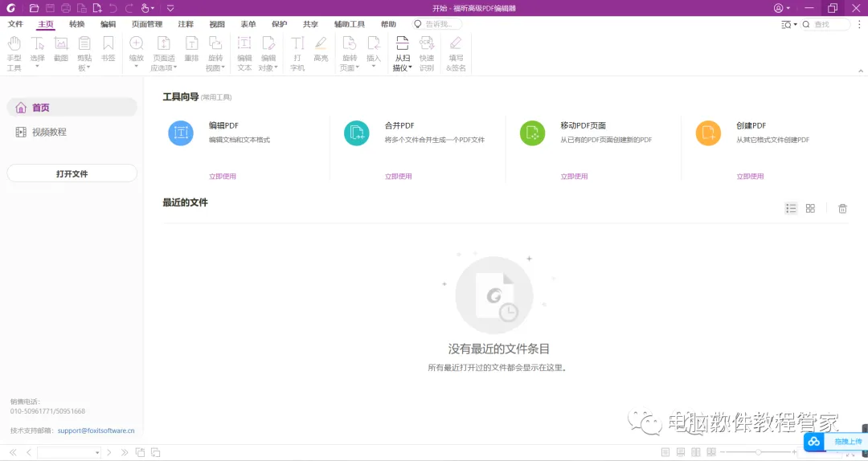This screenshot has width=868, height=461.
Task: Expand the Select (选择) tool dropdown
Action: (x=38, y=67)
